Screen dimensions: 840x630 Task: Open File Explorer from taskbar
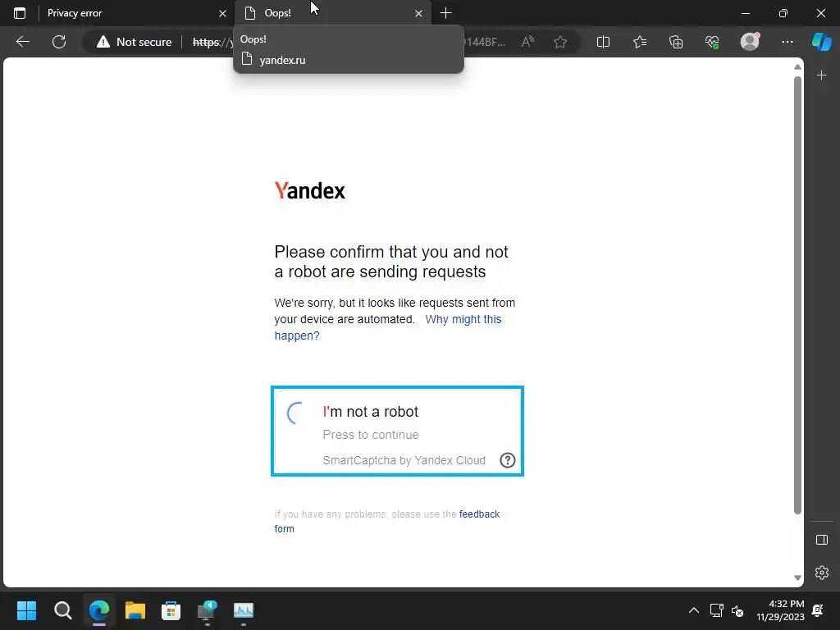(x=135, y=610)
